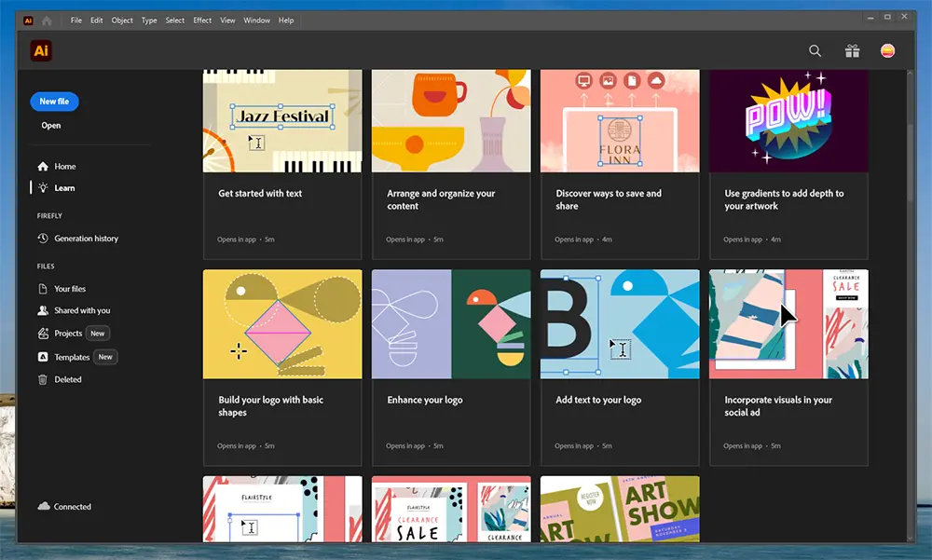The image size is (932, 560).
Task: Click the Generation history clock icon
Action: pos(43,239)
